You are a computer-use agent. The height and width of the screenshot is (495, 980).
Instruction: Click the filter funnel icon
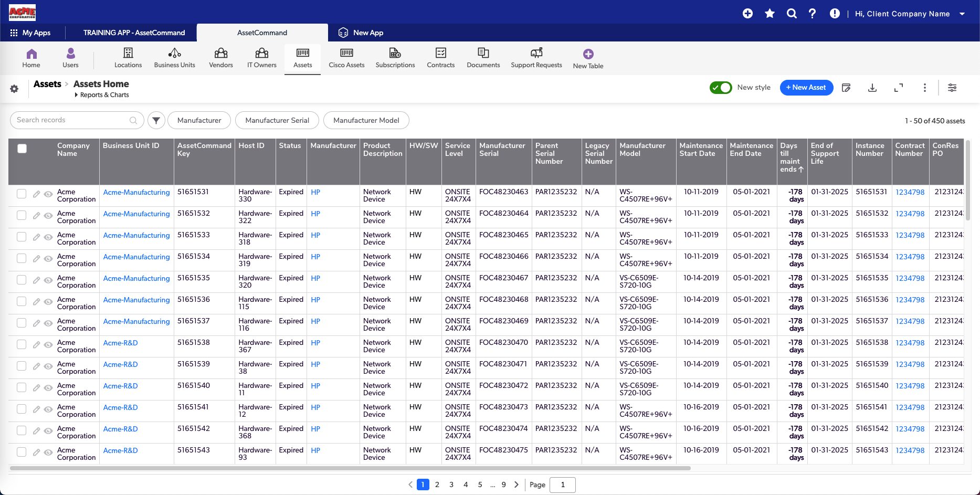[156, 120]
